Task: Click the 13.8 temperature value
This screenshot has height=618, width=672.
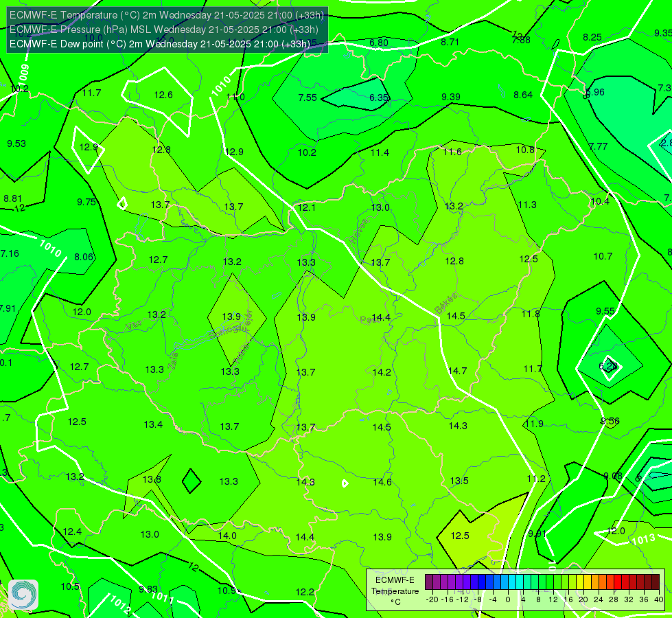Action: tap(152, 479)
